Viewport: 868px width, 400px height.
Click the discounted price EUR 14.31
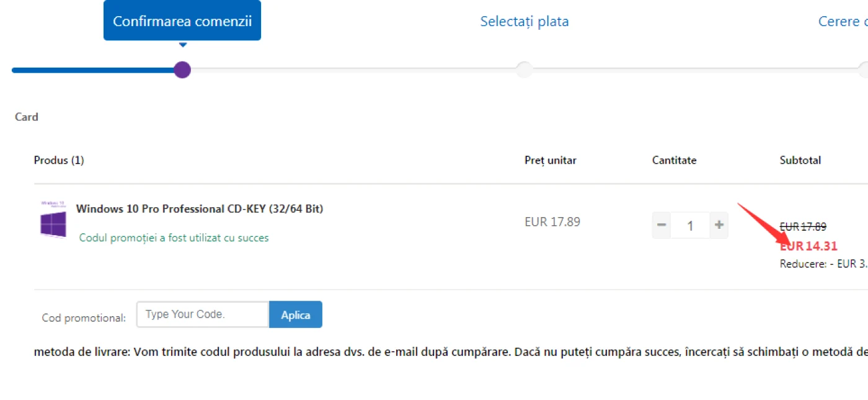tap(808, 246)
